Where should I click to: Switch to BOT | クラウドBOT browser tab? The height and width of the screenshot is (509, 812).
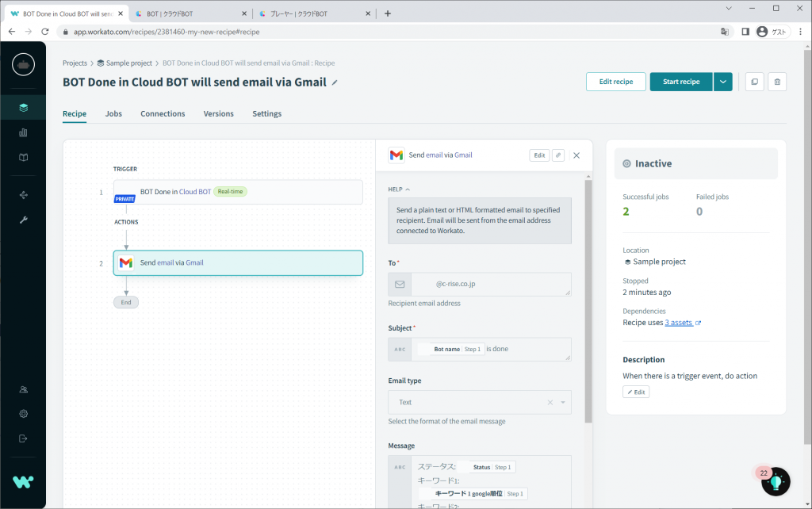[190, 14]
